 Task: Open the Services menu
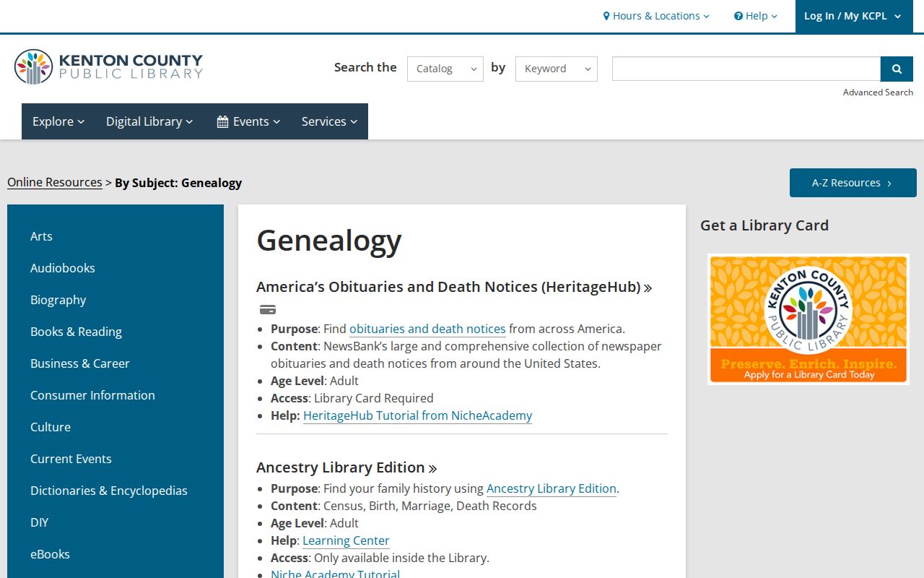(x=330, y=121)
